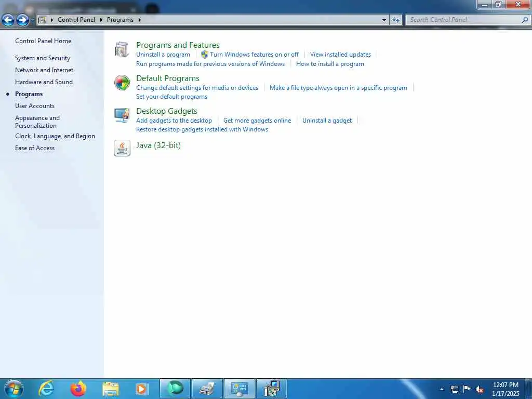This screenshot has width=532, height=399.
Task: Click Turn Windows features on or off
Action: pos(254,54)
